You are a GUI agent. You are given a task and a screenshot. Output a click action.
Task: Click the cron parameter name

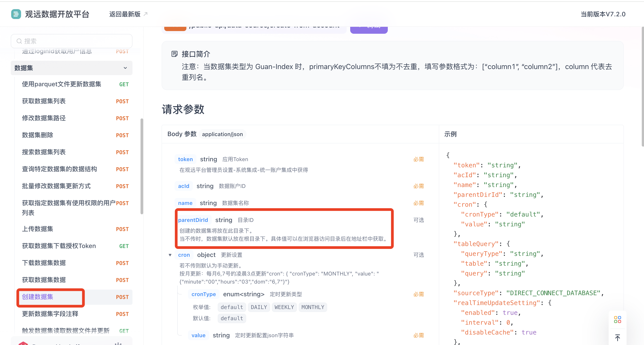[x=184, y=255]
